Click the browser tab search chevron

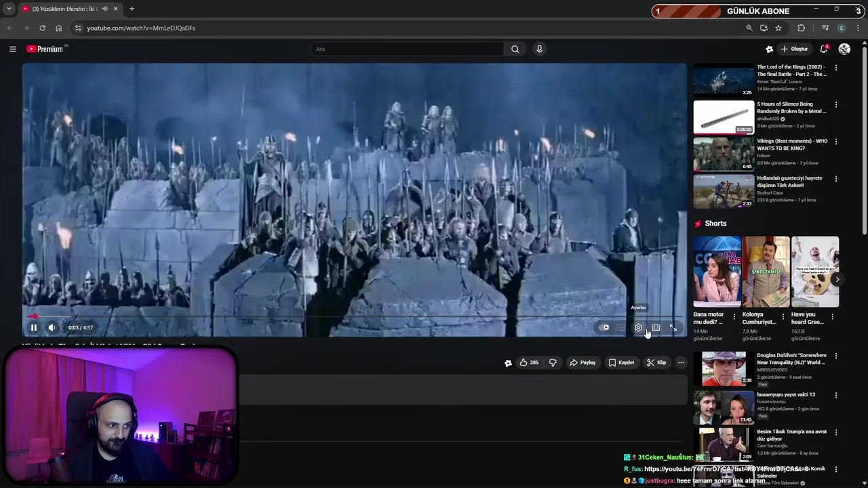pos(9,9)
